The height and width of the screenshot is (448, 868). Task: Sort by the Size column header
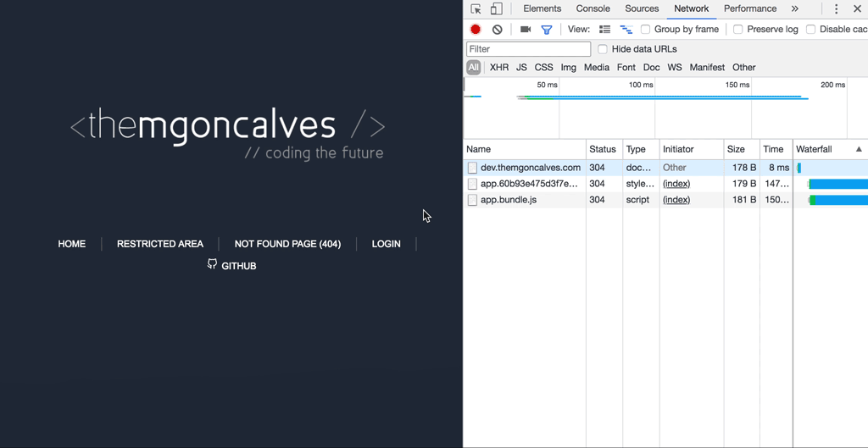click(x=742, y=149)
